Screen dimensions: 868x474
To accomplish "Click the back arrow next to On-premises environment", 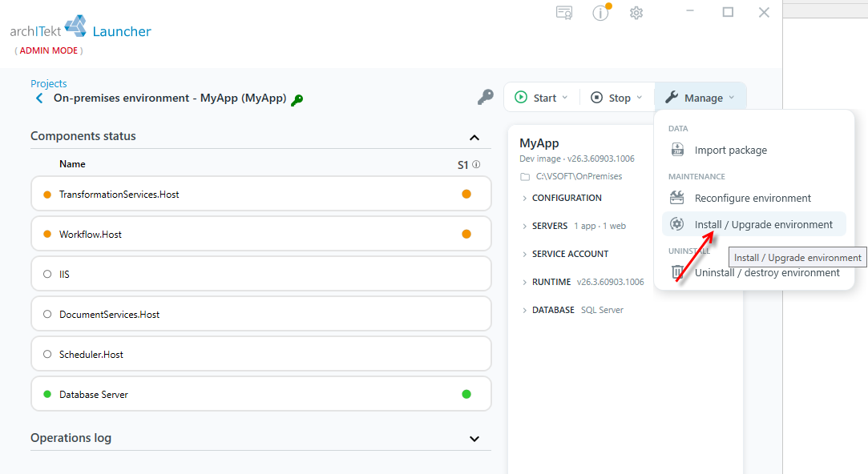I will tap(39, 98).
